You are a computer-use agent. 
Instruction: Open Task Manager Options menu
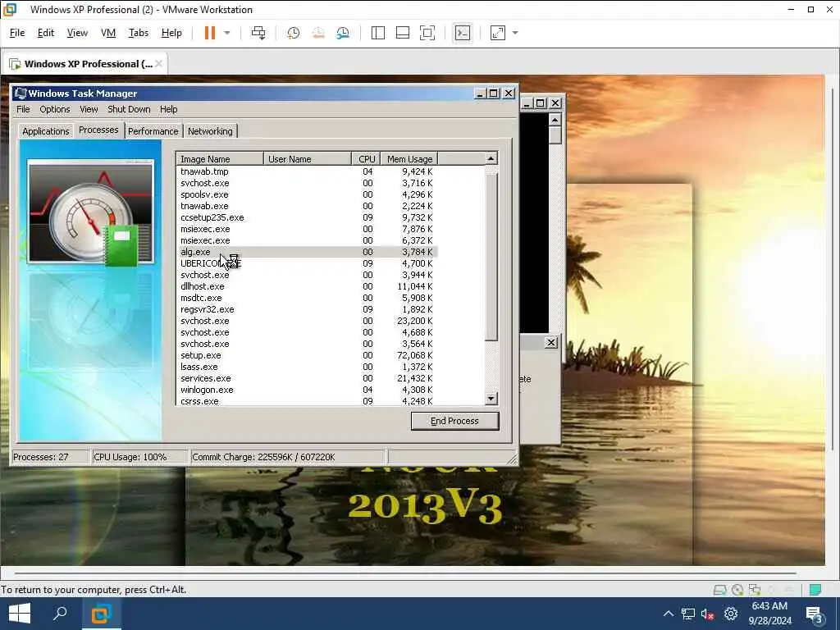click(55, 109)
